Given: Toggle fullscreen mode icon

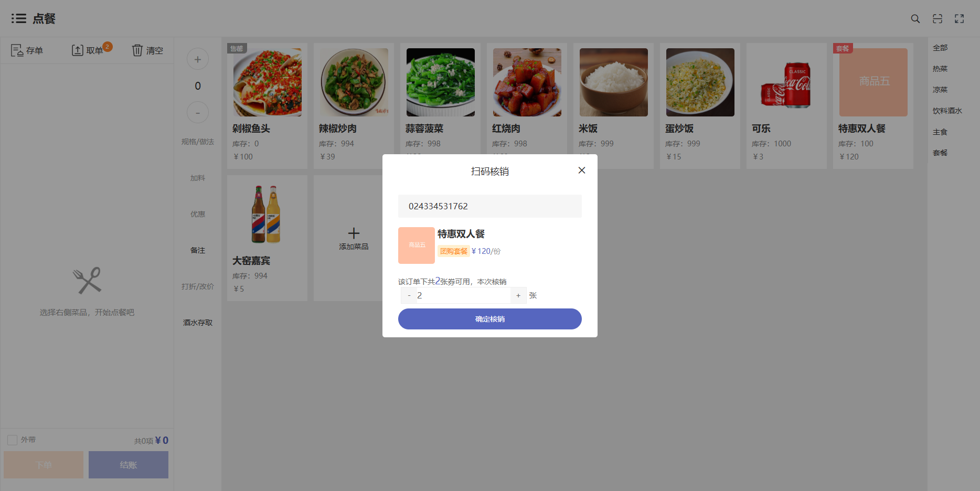Looking at the screenshot, I should [959, 19].
